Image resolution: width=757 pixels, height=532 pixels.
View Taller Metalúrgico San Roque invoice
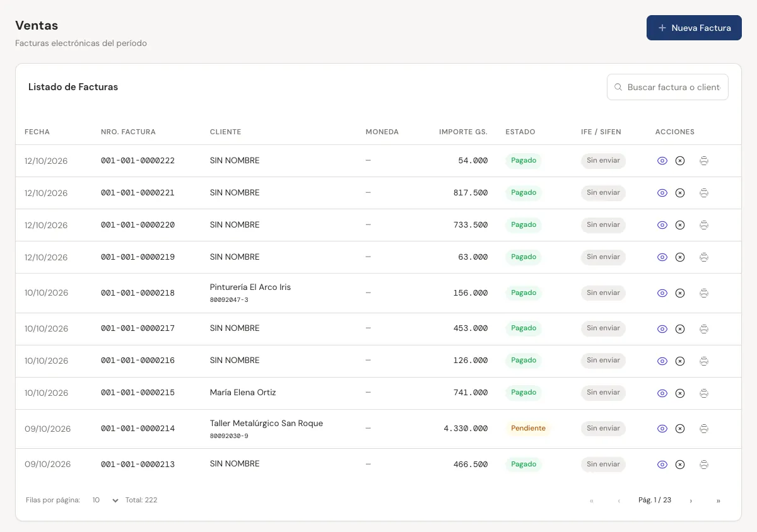coord(662,429)
